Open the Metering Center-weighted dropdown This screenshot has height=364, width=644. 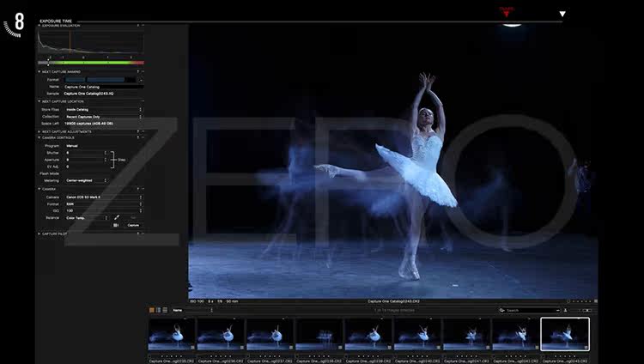(86, 180)
